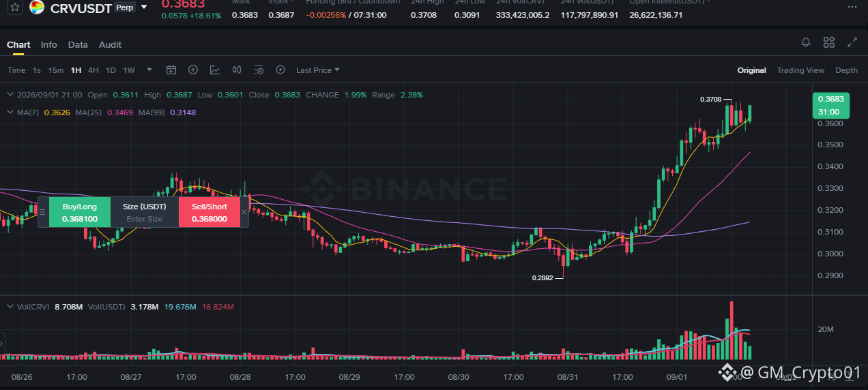Expand the chart to fullscreen

coord(852,43)
